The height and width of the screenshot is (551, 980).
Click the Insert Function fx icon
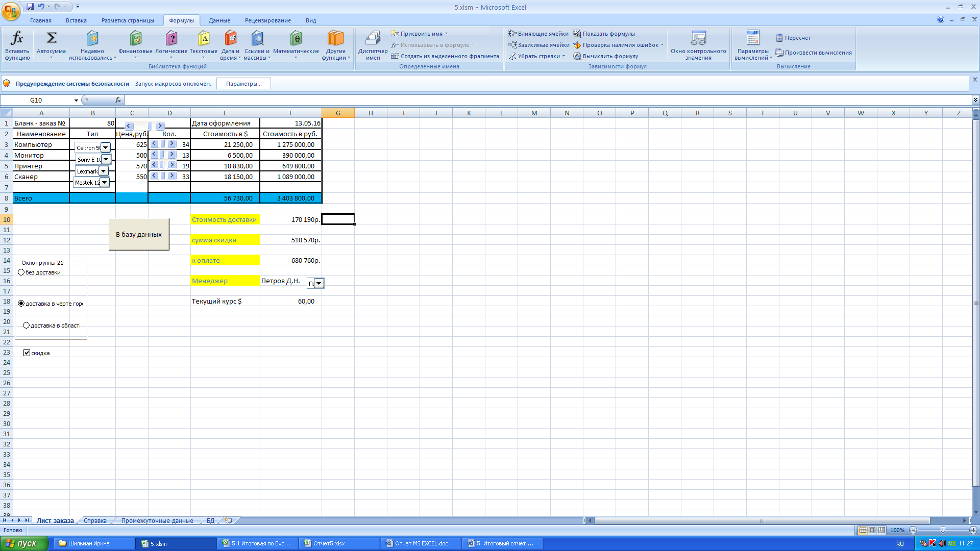(17, 39)
